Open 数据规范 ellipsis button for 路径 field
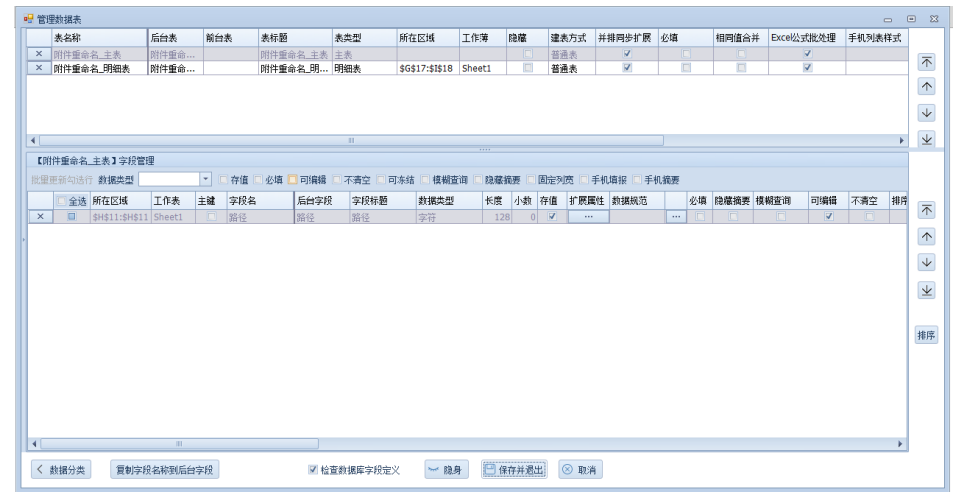This screenshot has width=960, height=495. coord(676,216)
